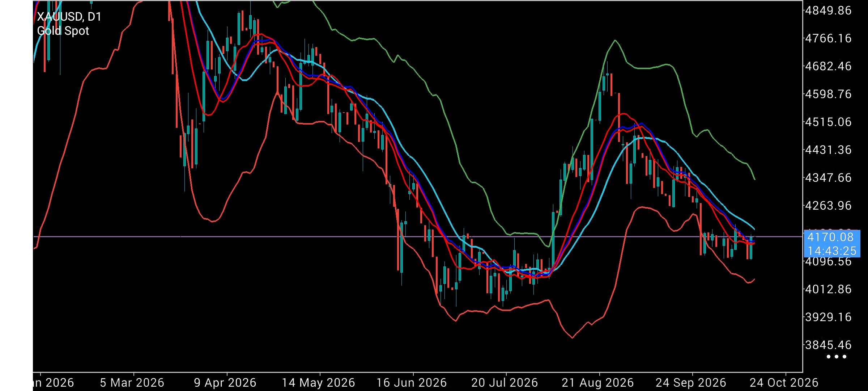This screenshot has width=868, height=391.
Task: Select the 16 Jun 2026 date label
Action: (412, 383)
